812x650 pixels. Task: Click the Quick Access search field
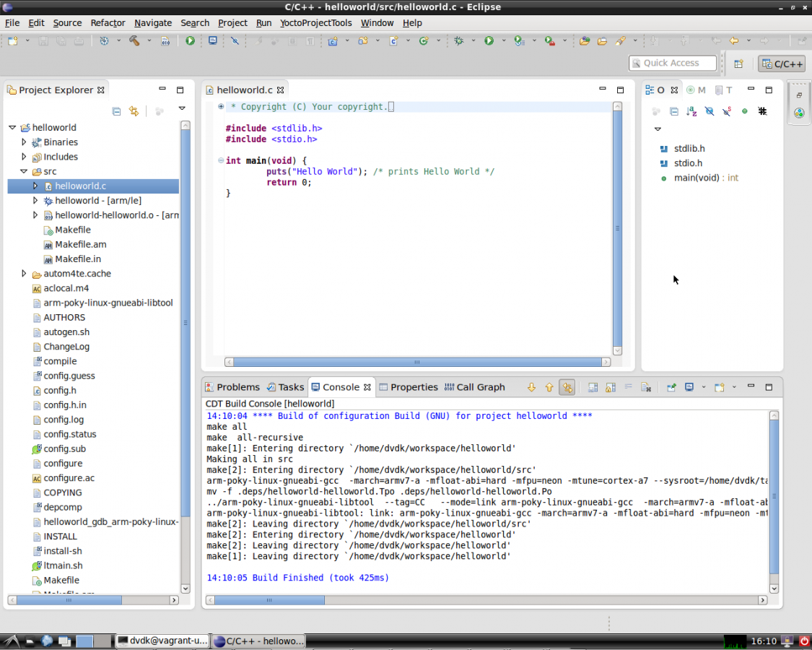pyautogui.click(x=672, y=63)
